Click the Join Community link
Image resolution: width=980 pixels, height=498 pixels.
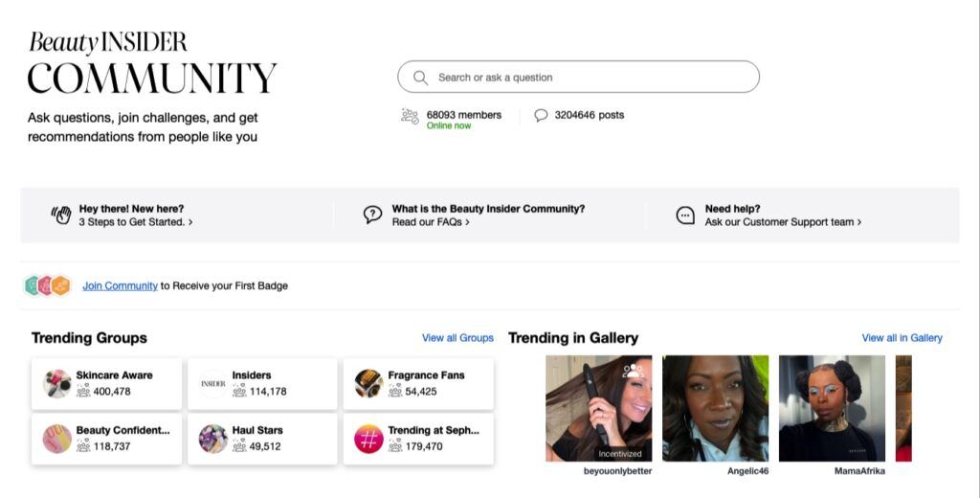(120, 285)
